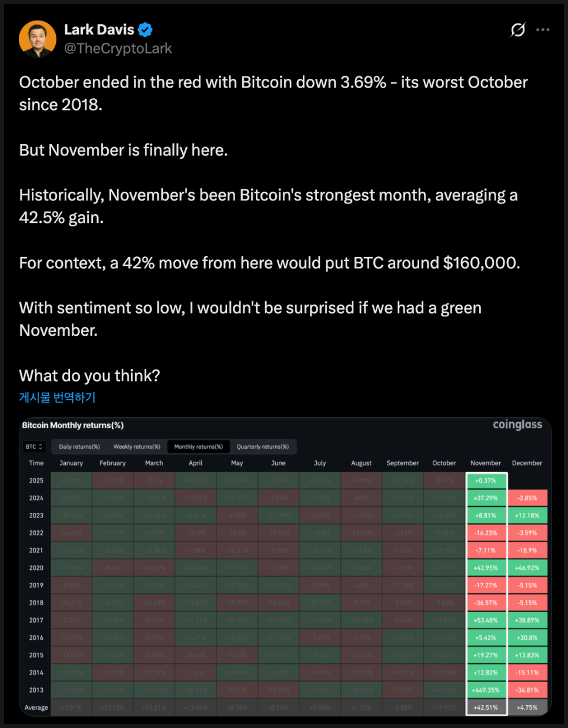Click the +0.37% November 2025 cell
This screenshot has width=568, height=728.
pos(486,480)
